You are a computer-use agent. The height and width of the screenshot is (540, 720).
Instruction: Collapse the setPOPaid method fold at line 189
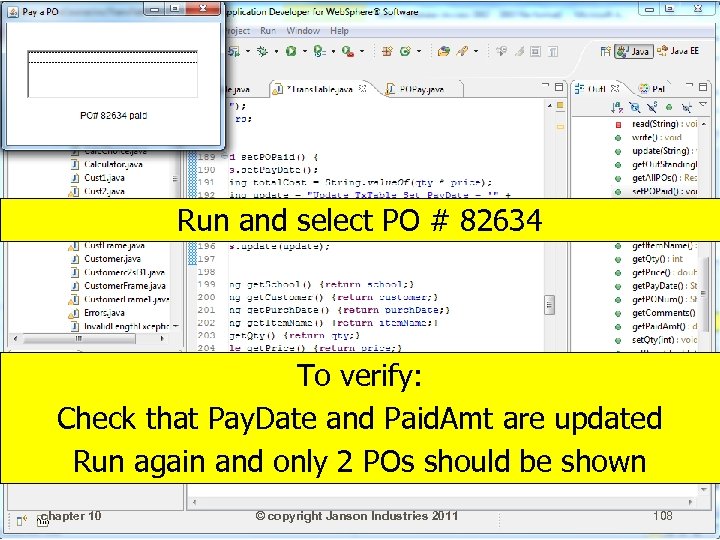224,157
